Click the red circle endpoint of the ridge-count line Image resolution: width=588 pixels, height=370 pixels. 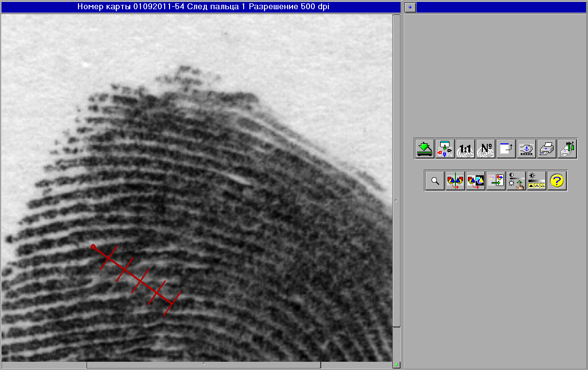click(x=93, y=247)
